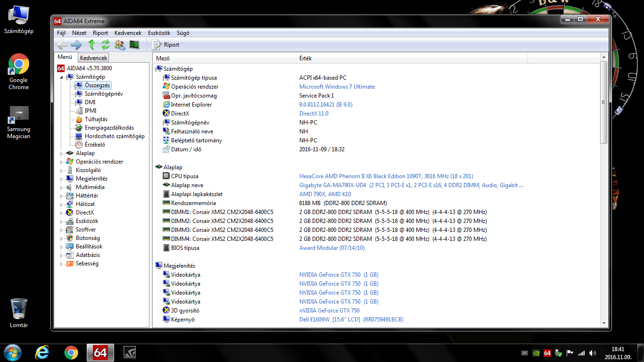Image resolution: width=644 pixels, height=362 pixels.
Task: Click the Szoftver tree icon
Action: point(70,230)
